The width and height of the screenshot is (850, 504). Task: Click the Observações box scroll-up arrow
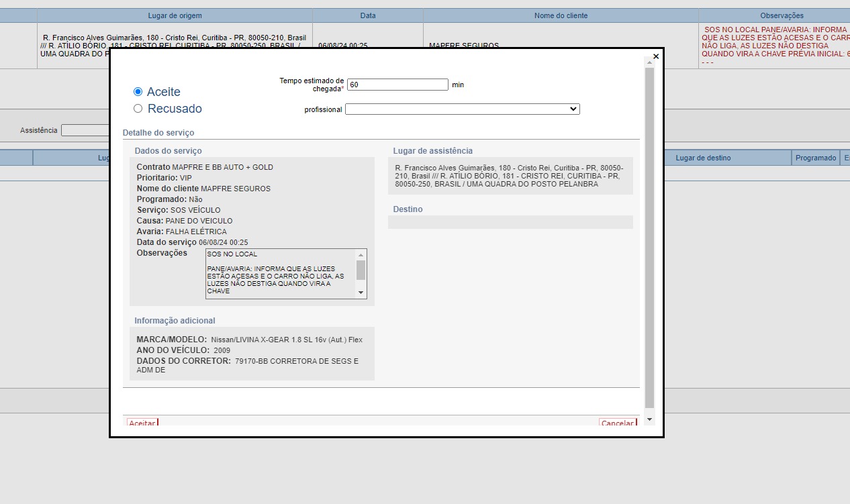[361, 255]
